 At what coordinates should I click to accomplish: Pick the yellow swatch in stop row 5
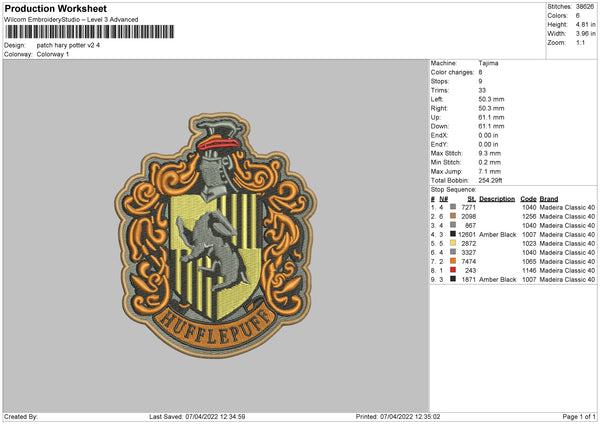click(453, 243)
